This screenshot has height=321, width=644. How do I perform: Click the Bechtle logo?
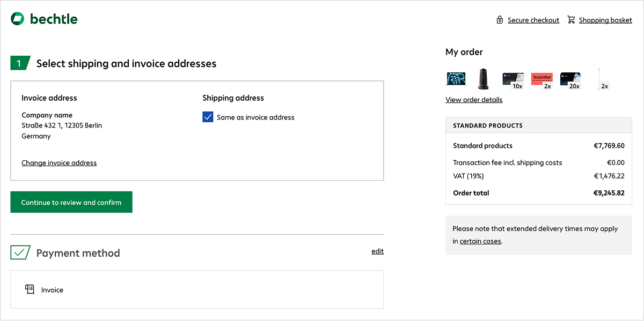click(x=44, y=18)
